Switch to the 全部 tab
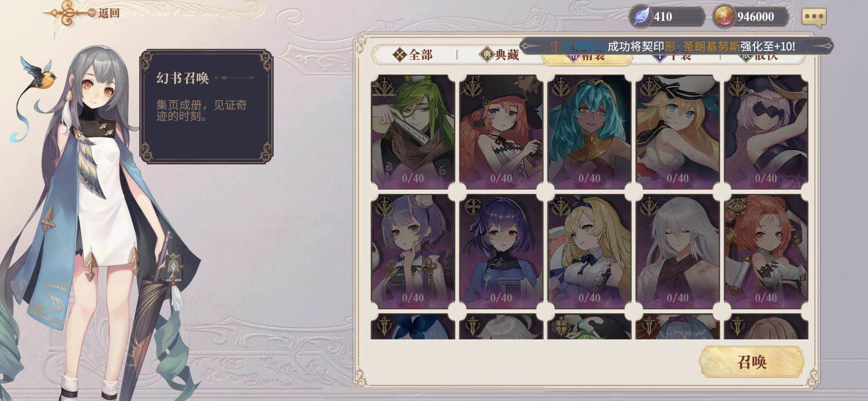The height and width of the screenshot is (401, 868). tap(412, 55)
